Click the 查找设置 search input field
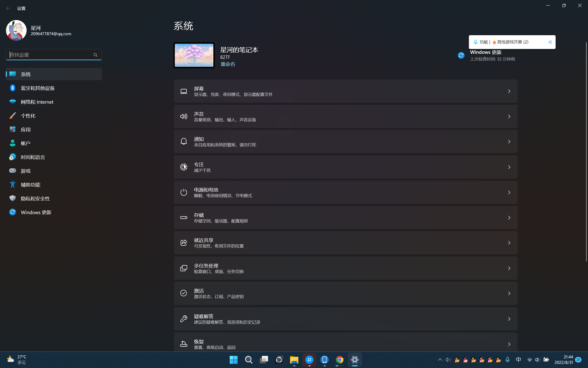Viewport: 588px width, 368px height. click(x=54, y=55)
